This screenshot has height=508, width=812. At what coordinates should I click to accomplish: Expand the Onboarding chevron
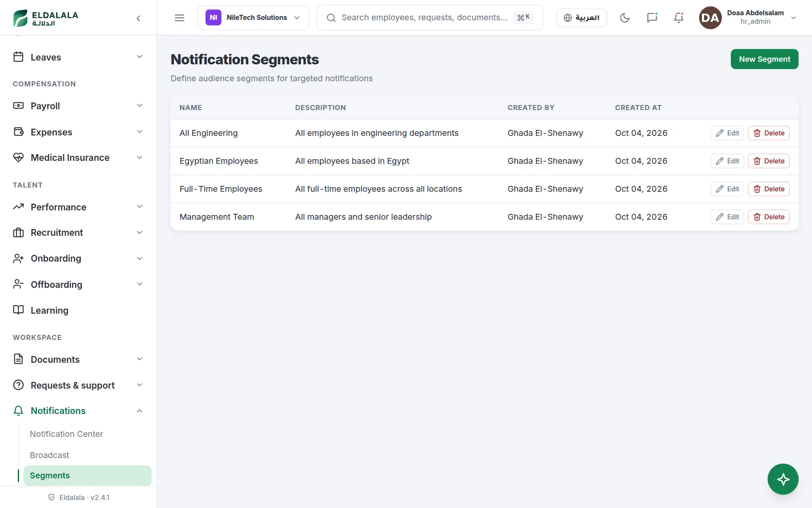(x=140, y=258)
